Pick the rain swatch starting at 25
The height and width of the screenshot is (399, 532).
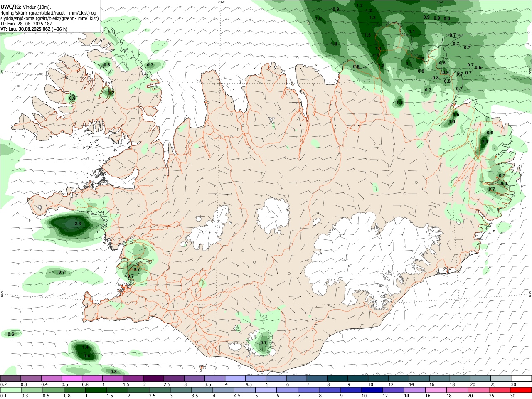(x=500, y=390)
